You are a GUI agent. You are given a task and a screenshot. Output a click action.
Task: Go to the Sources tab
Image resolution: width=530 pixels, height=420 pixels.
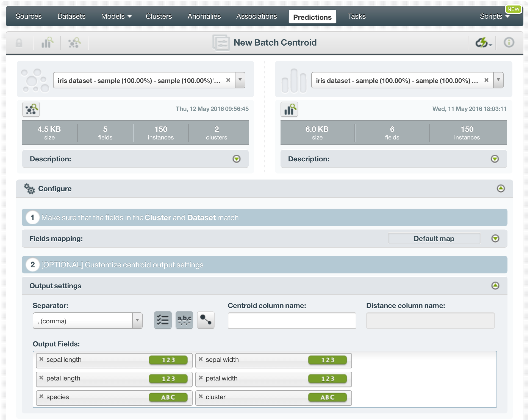(29, 16)
